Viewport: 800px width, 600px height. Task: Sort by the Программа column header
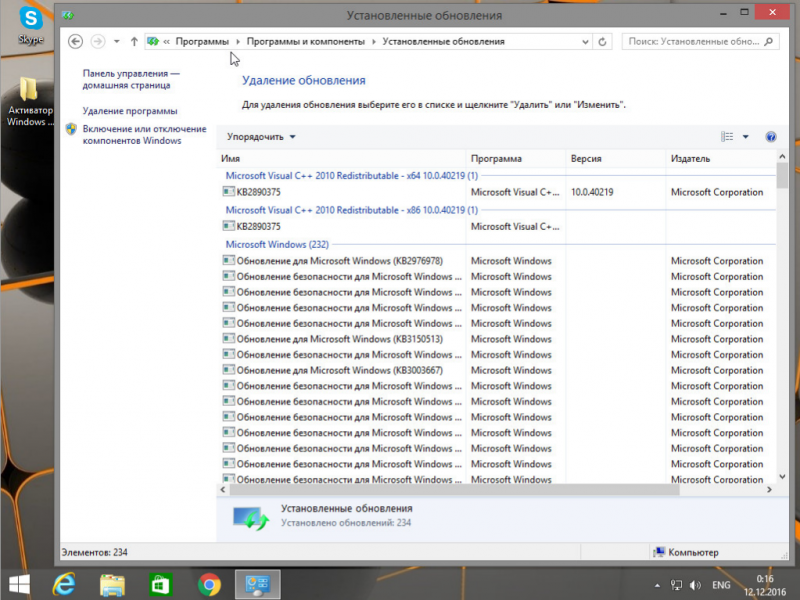pyautogui.click(x=516, y=159)
